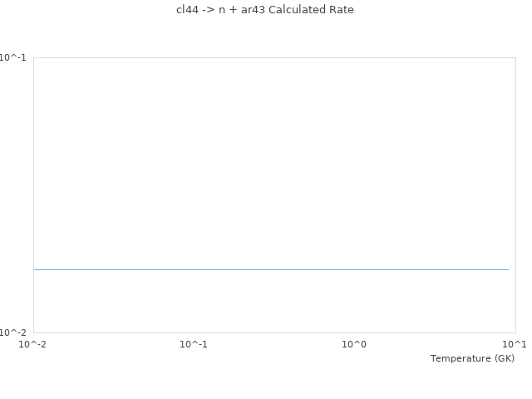Image resolution: width=532 pixels, height=399 pixels.
Task: Select the x-axis 10^0 tick label
Action: 355,344
